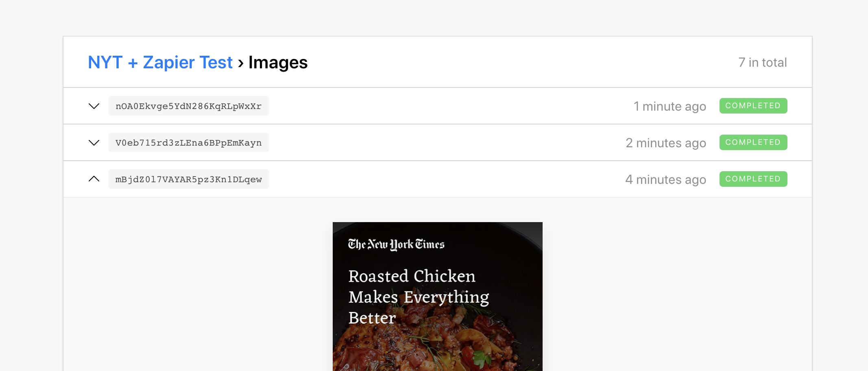This screenshot has width=868, height=371.
Task: Open the NYT + Zapier Test breadcrumb link
Action: pos(160,63)
